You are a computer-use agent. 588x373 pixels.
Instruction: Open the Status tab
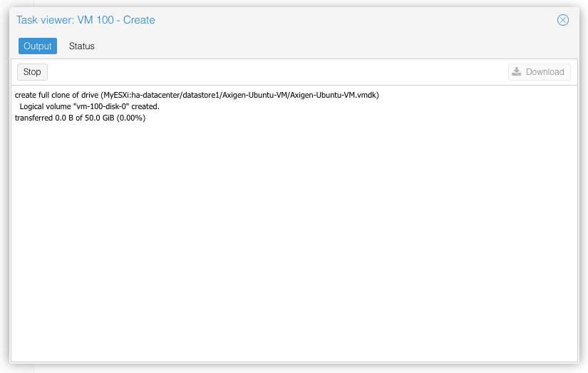81,46
